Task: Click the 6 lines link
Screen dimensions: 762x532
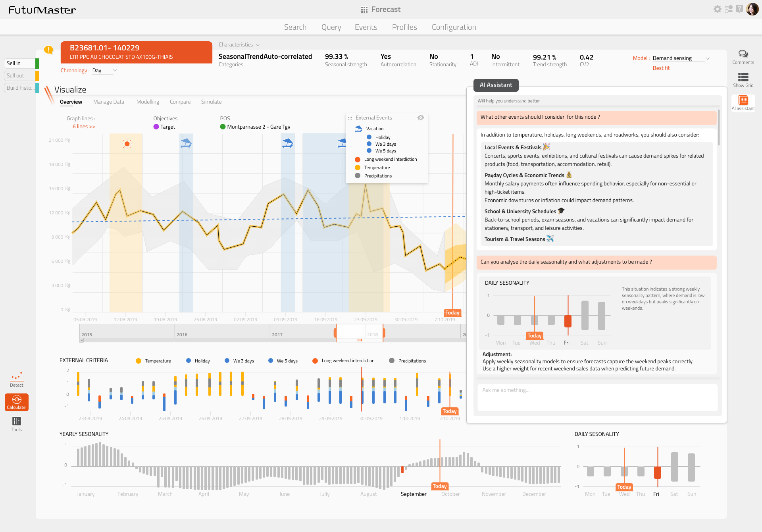Action: 84,127
